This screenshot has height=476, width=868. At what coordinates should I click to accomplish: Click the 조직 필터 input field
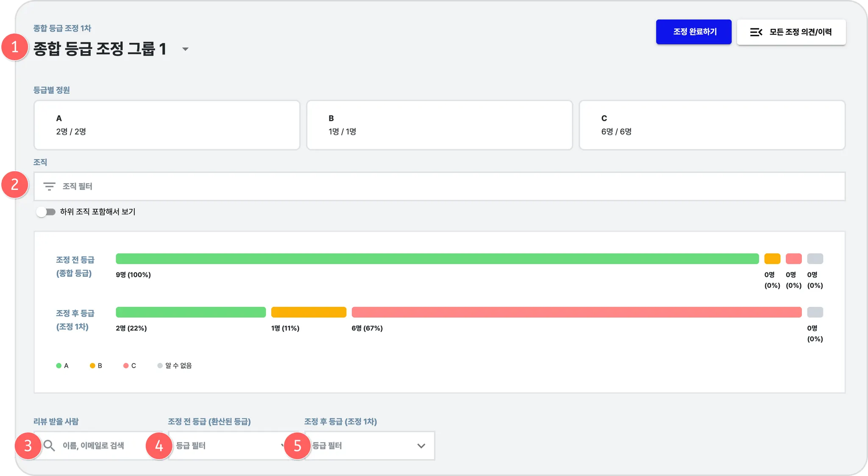click(x=439, y=187)
